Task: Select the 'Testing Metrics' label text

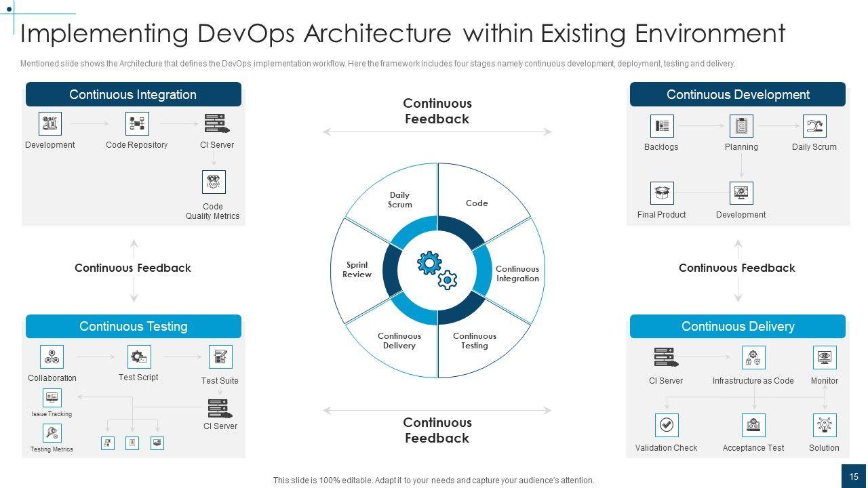Action: point(52,449)
